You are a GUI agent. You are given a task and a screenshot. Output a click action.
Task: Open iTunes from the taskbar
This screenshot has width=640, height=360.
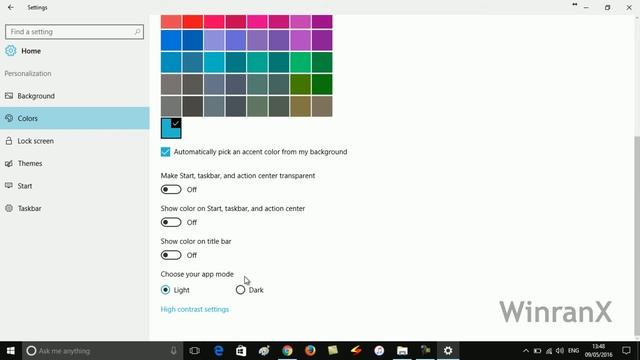[379, 351]
